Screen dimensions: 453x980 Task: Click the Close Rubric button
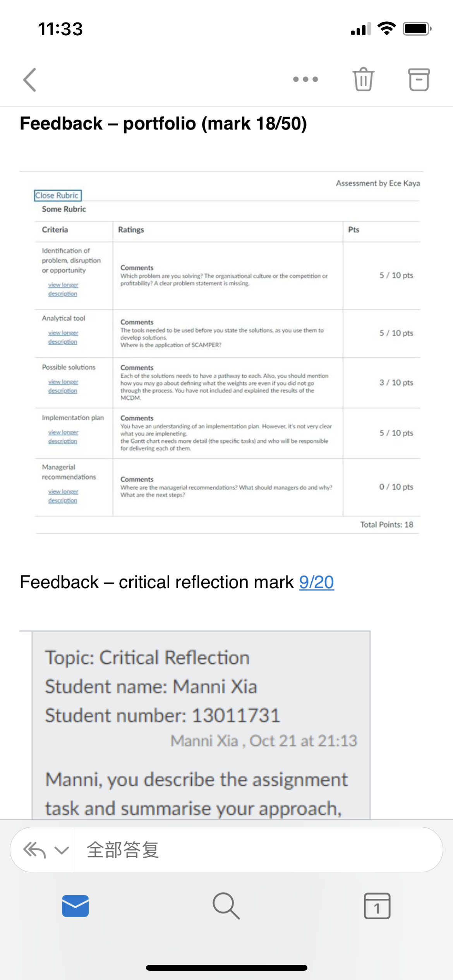58,195
